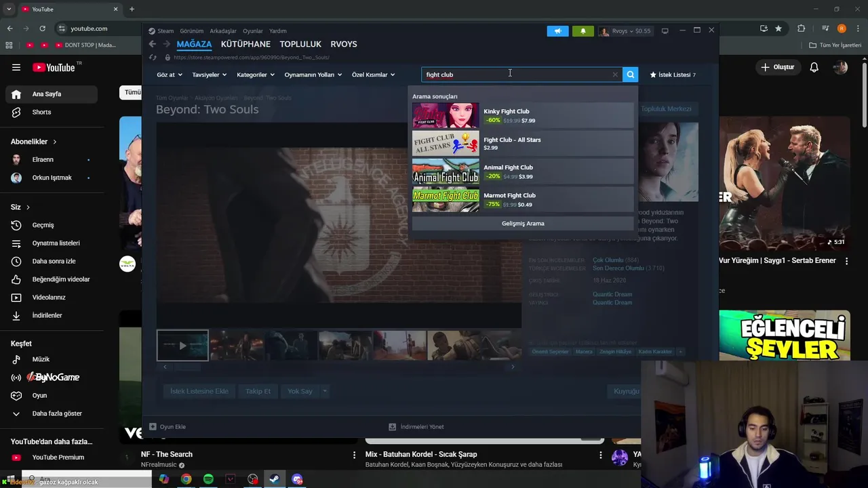This screenshot has height=488, width=868.
Task: Click the Takip Et button
Action: coord(258,391)
